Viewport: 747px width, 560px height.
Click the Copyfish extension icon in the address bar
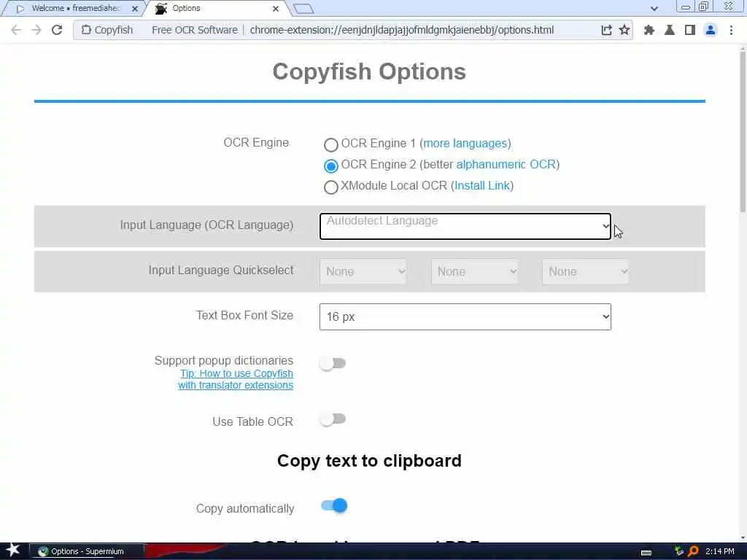(x=86, y=30)
